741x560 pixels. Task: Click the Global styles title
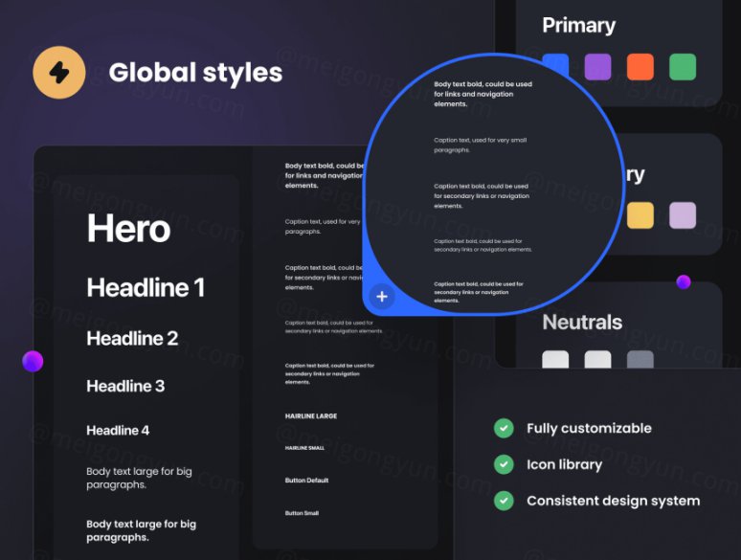point(195,73)
